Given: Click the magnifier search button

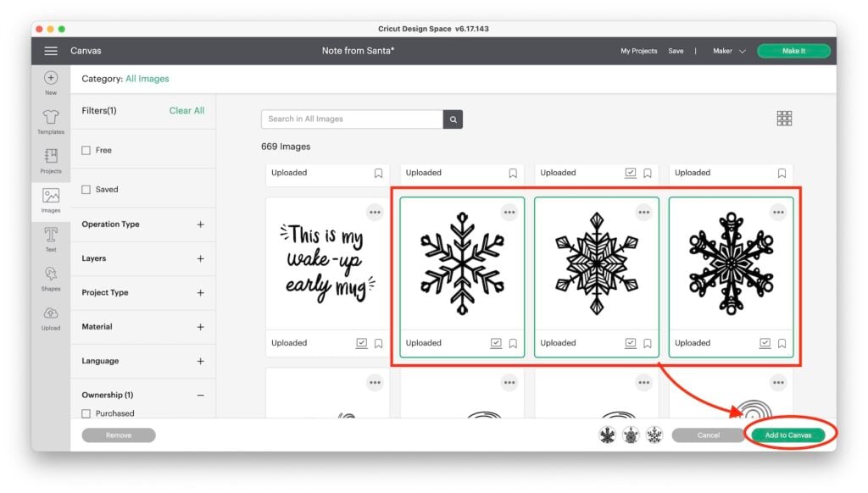Looking at the screenshot, I should point(453,119).
